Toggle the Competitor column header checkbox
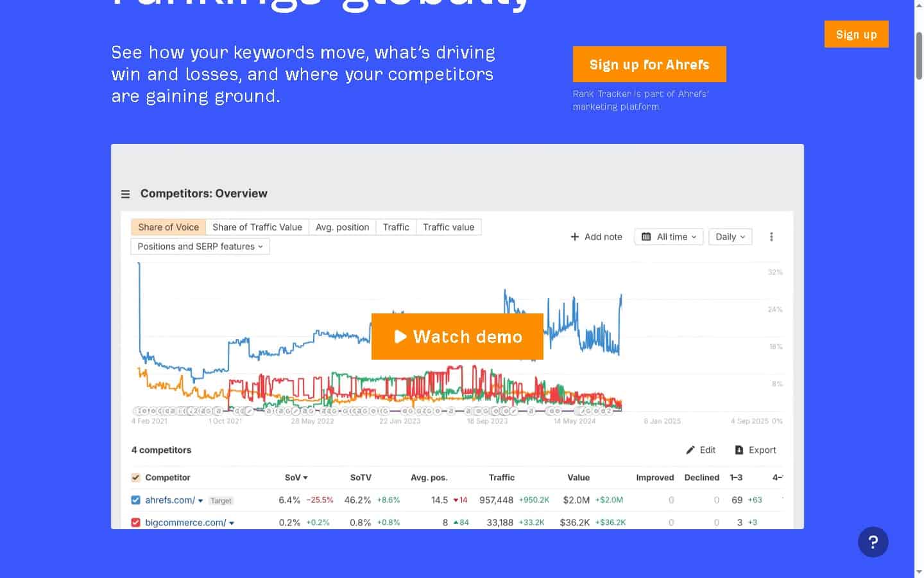The width and height of the screenshot is (924, 578). tap(135, 477)
